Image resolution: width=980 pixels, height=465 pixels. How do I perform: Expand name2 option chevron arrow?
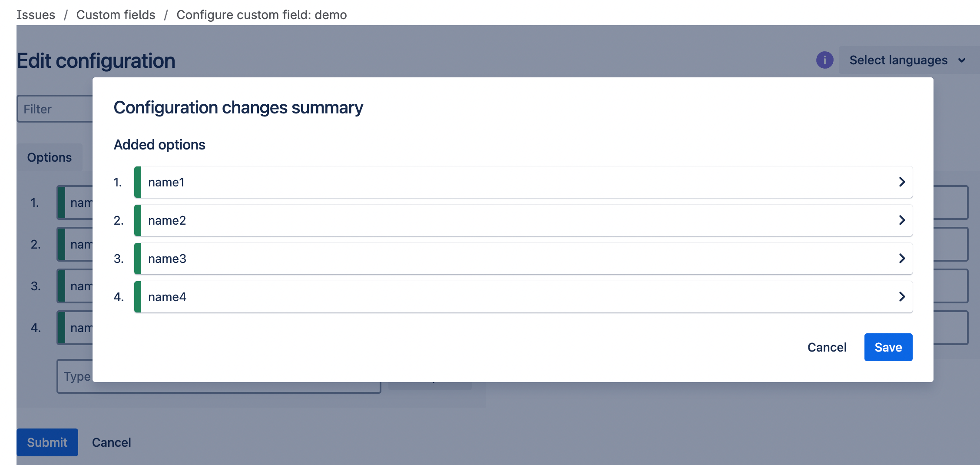(x=902, y=220)
